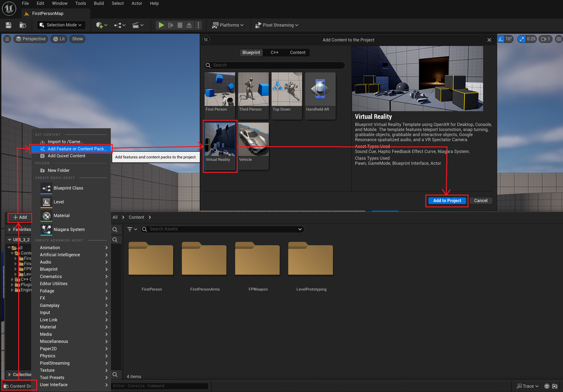
Task: Switch viewport to Perspective view mode
Action: (31, 39)
